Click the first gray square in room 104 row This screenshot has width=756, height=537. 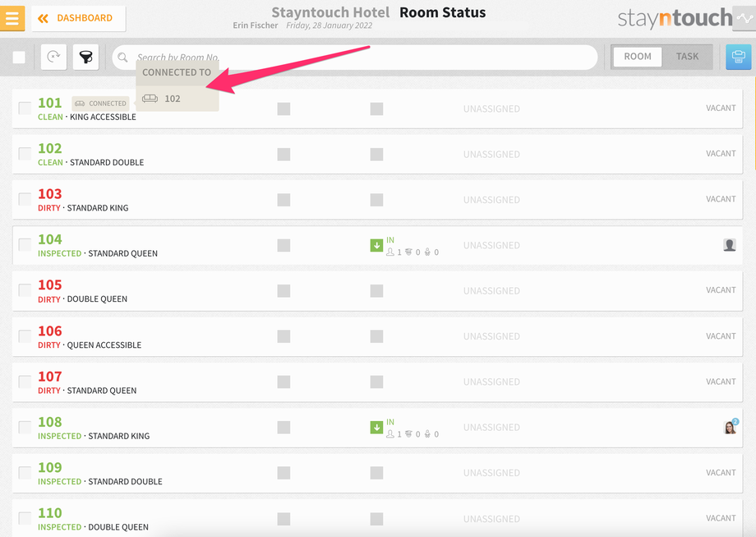click(283, 245)
